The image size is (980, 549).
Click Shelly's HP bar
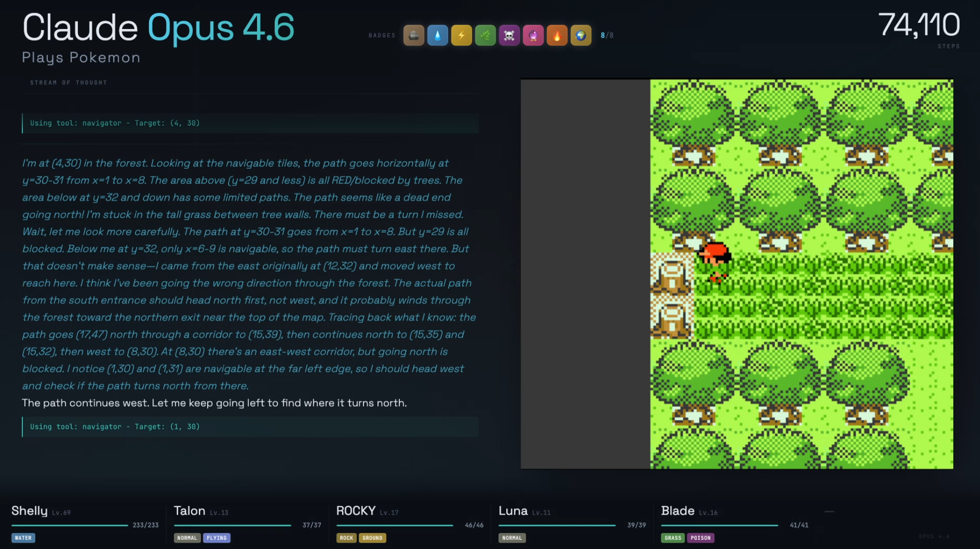[x=70, y=525]
